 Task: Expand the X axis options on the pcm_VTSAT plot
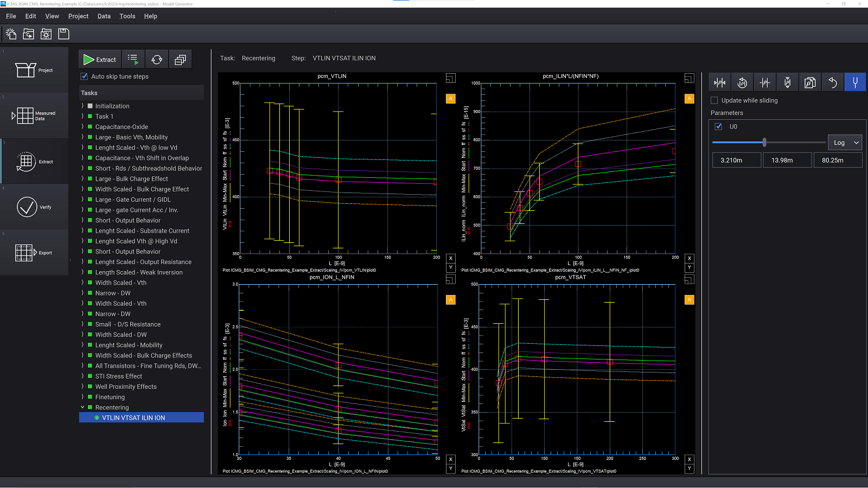(x=689, y=459)
